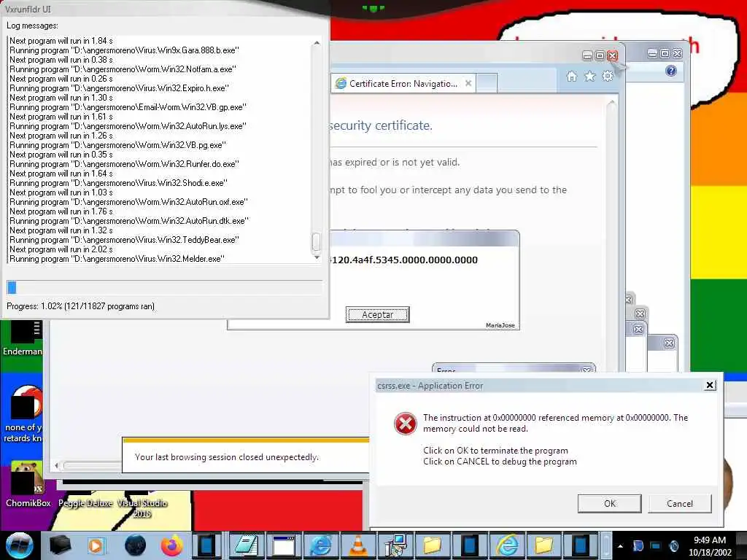This screenshot has height=560, width=747.
Task: Click the installer computer icon in the taskbar
Action: point(395,545)
